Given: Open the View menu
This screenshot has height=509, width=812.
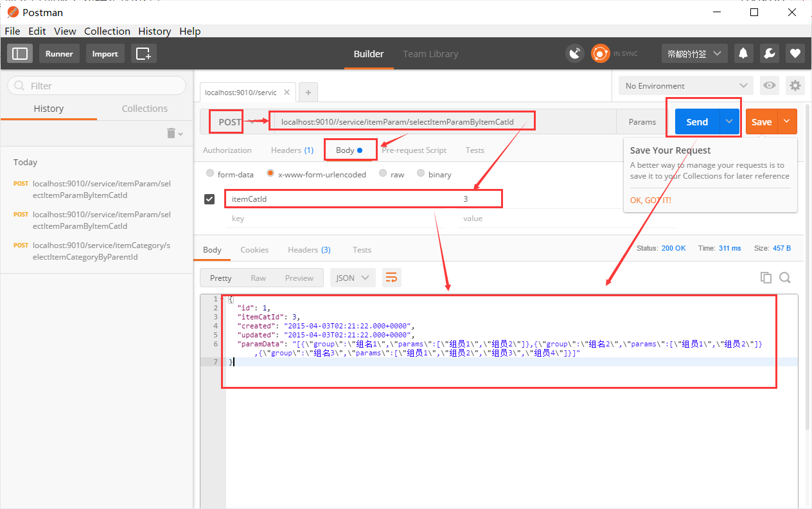Looking at the screenshot, I should pos(65,31).
